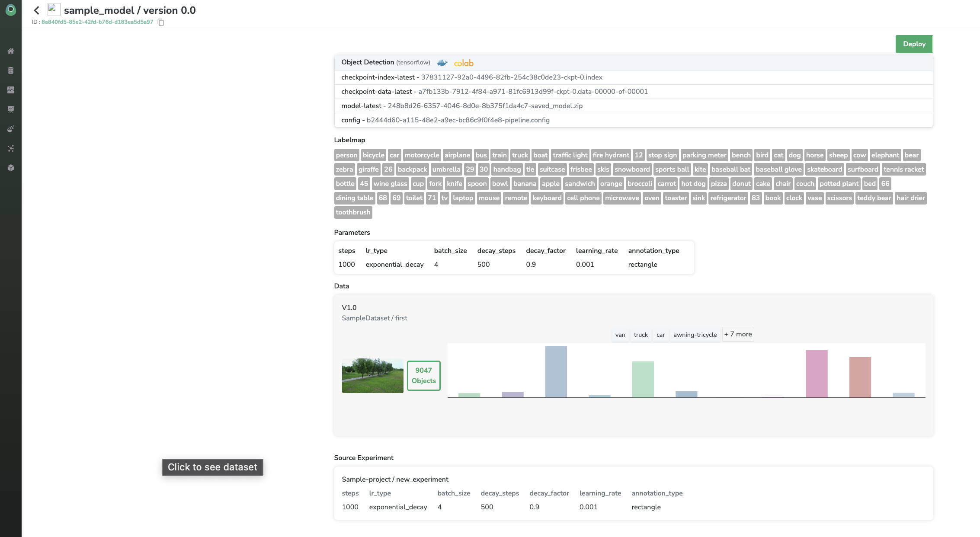Open the Home page from sidebar
This screenshot has width=980, height=537.
tap(11, 51)
